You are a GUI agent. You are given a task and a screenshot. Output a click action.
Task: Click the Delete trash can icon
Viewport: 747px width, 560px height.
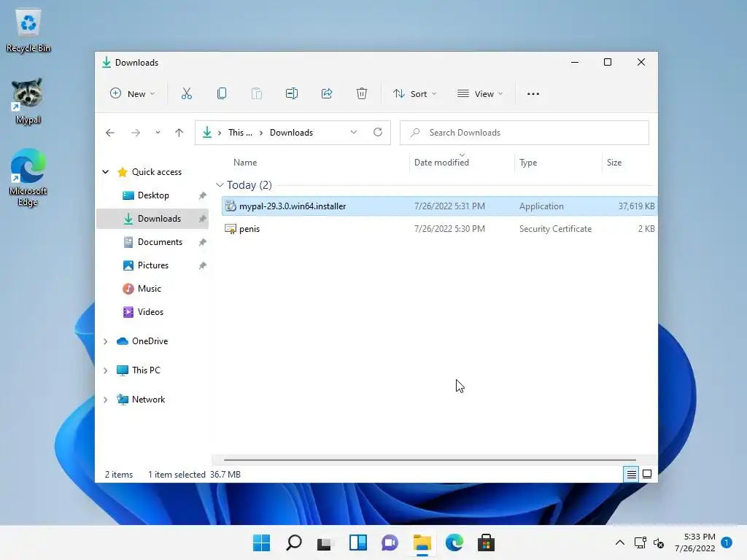pyautogui.click(x=362, y=94)
